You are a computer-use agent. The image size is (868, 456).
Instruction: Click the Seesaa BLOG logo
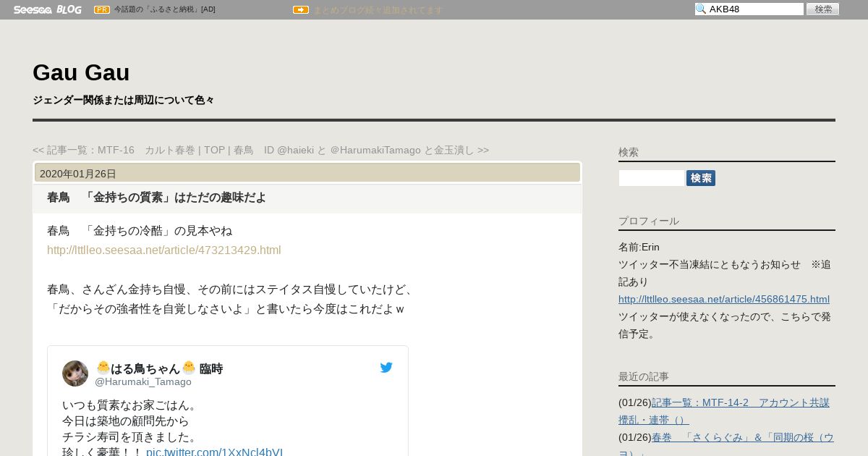48,9
